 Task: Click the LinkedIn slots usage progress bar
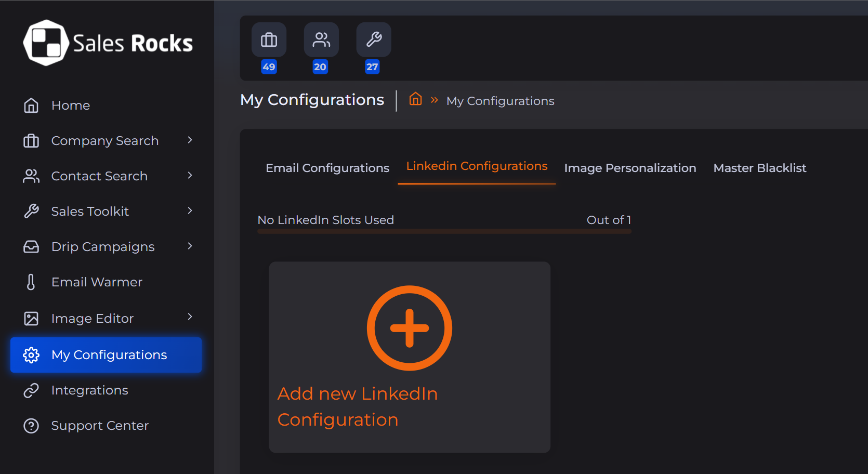[444, 231]
